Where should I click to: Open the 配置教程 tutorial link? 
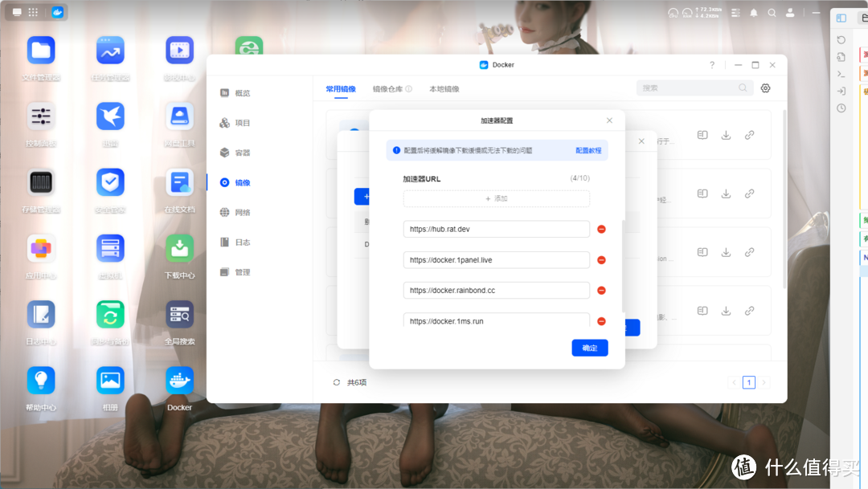click(x=591, y=150)
